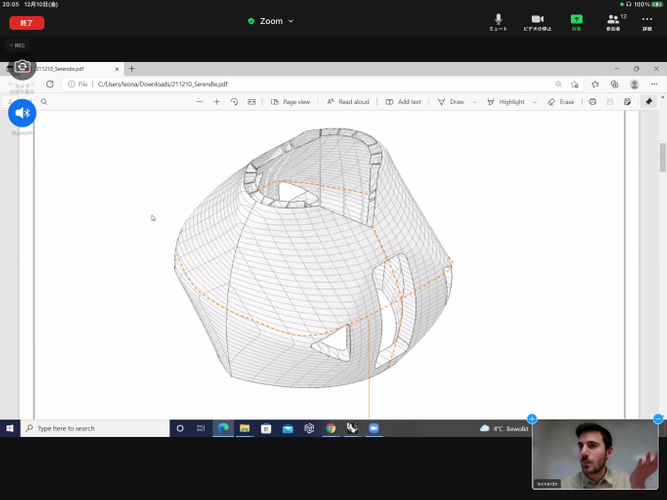
Task: Open the participants list
Action: pyautogui.click(x=613, y=21)
